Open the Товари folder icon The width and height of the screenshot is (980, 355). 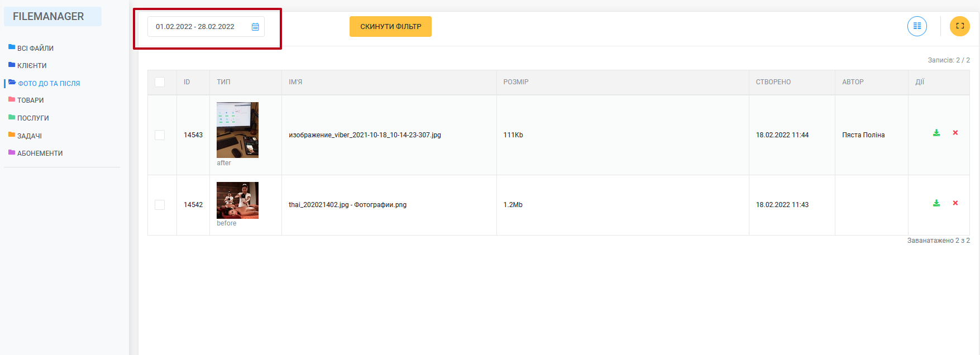12,100
